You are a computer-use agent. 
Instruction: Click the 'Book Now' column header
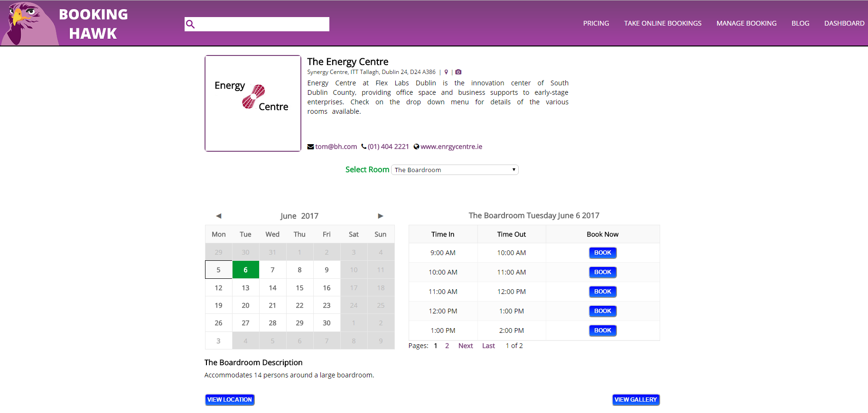click(603, 234)
